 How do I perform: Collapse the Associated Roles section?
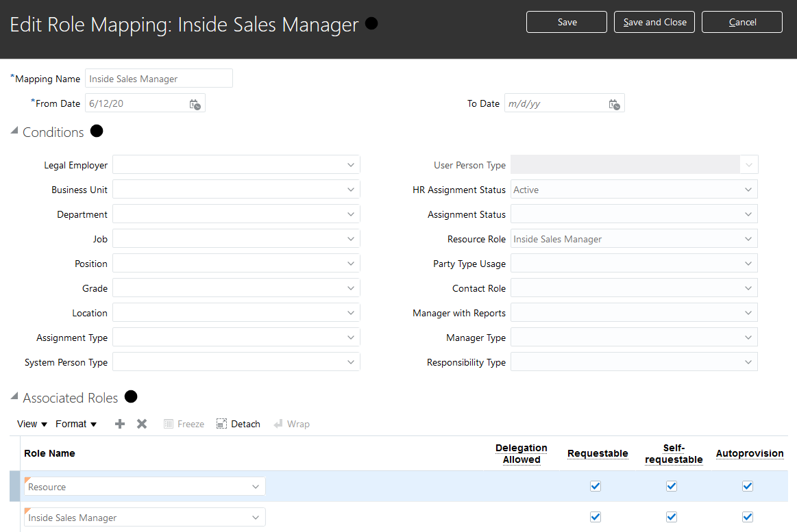pos(14,397)
